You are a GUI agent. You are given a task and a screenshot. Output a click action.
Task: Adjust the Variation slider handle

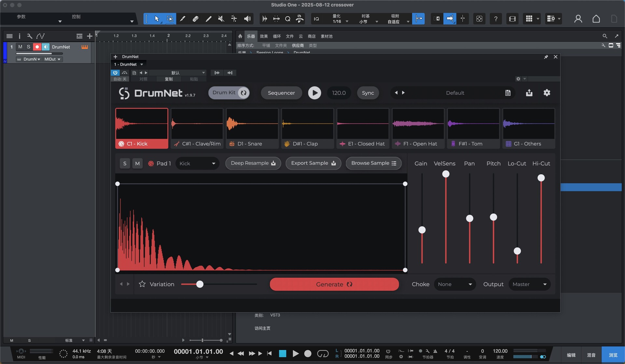(x=200, y=284)
